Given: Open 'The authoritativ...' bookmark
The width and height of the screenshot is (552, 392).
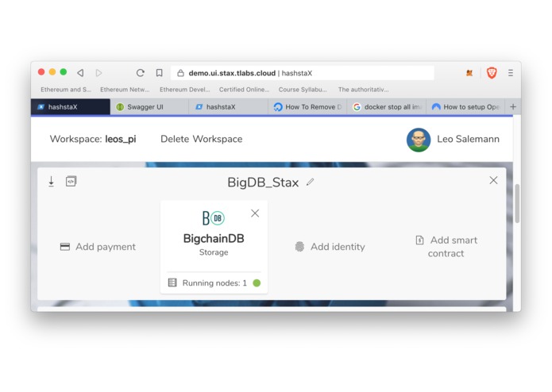Looking at the screenshot, I should 363,90.
